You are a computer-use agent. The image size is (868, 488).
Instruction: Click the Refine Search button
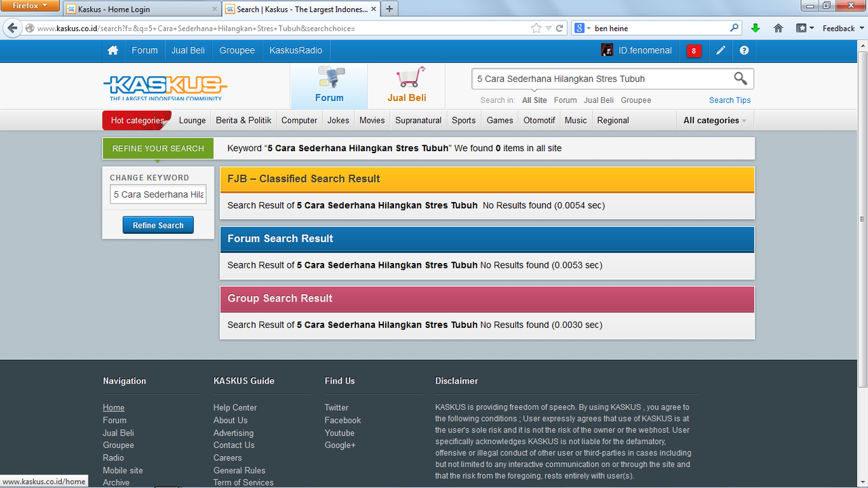158,225
